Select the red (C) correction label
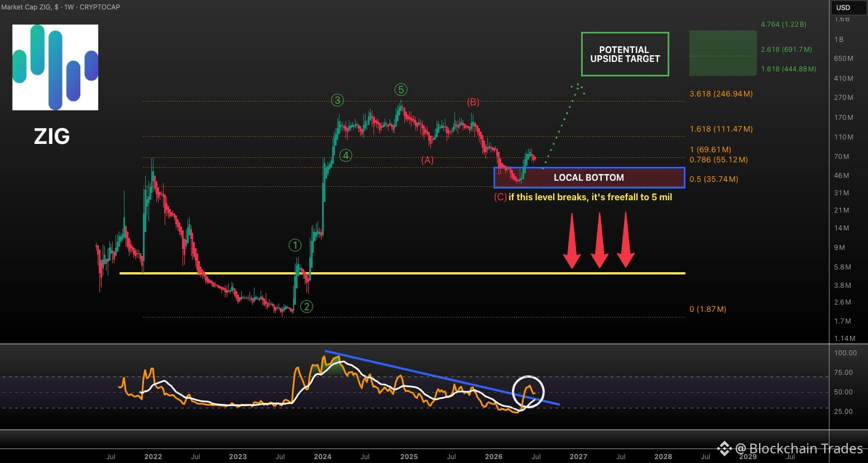868x463 pixels. (x=501, y=197)
